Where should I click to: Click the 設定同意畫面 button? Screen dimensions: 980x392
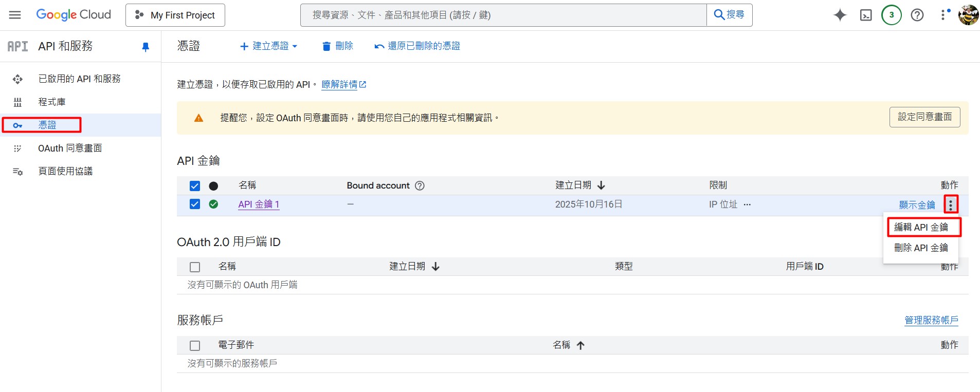(x=924, y=117)
